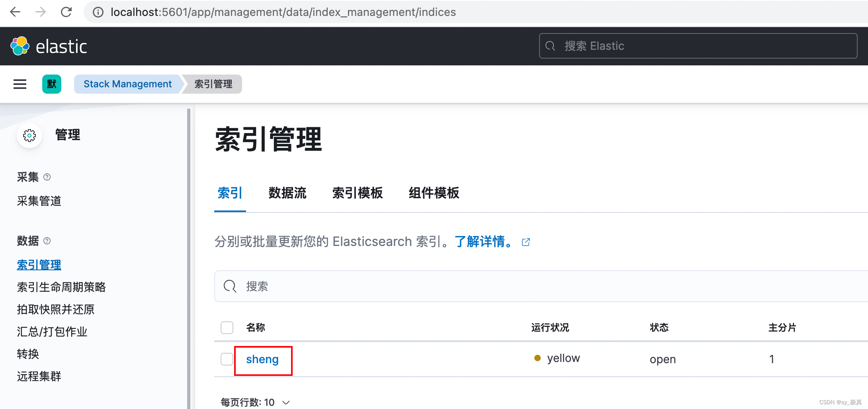Click the magnifier in the 搜索 Elastic bar

point(550,46)
